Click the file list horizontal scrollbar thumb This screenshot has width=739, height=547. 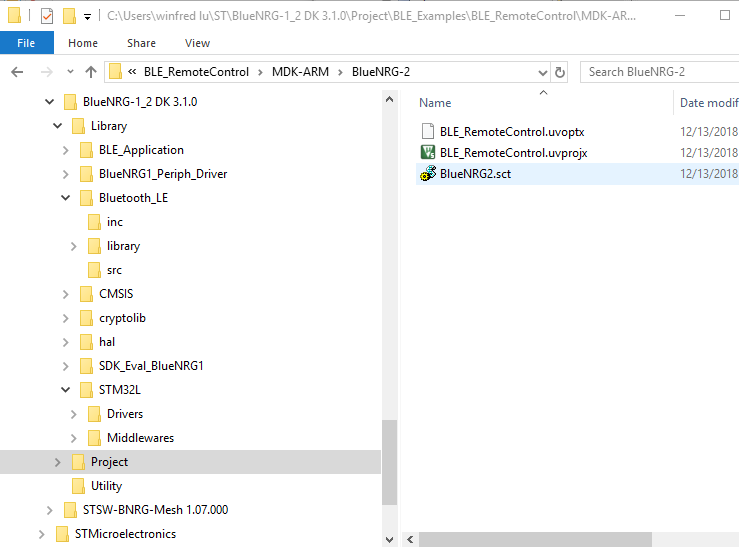(535, 539)
